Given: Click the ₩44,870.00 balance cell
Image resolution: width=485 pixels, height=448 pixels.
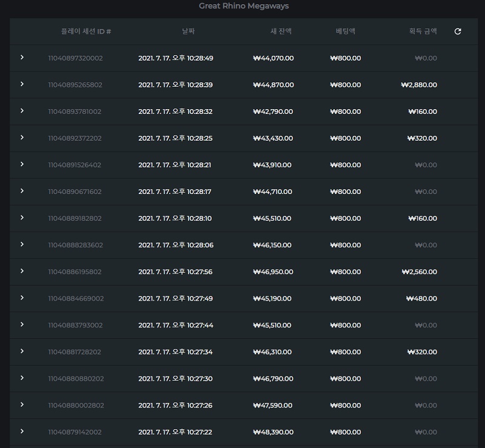Looking at the screenshot, I should pos(273,85).
